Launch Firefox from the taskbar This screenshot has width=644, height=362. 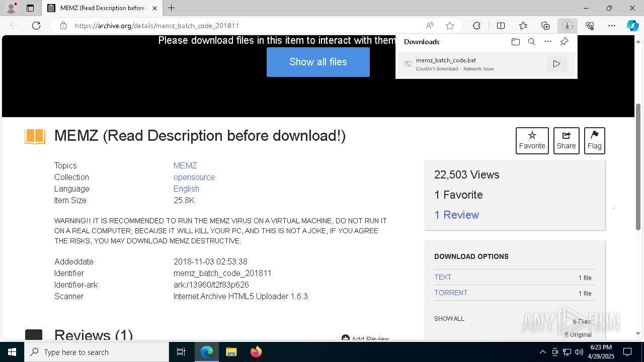click(256, 352)
